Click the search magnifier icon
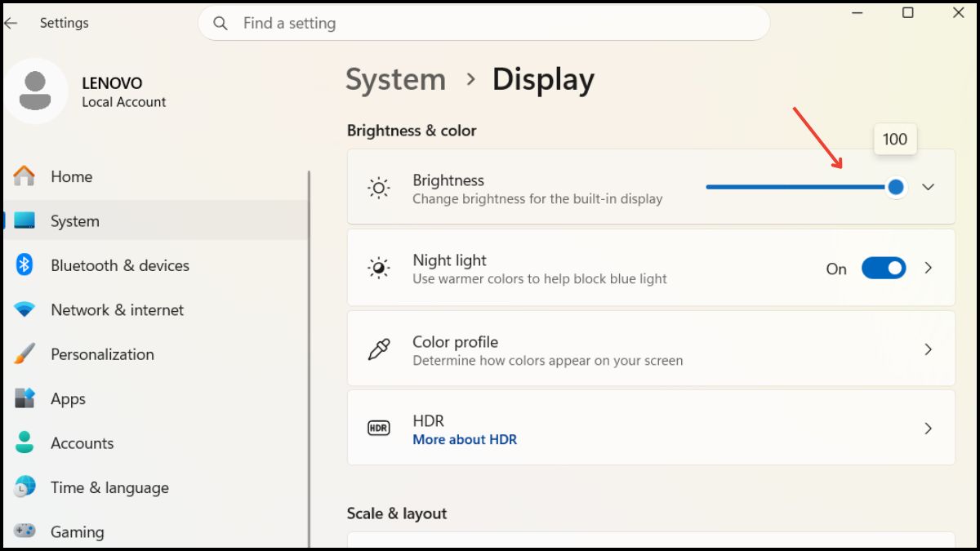This screenshot has height=551, width=980. [x=220, y=23]
